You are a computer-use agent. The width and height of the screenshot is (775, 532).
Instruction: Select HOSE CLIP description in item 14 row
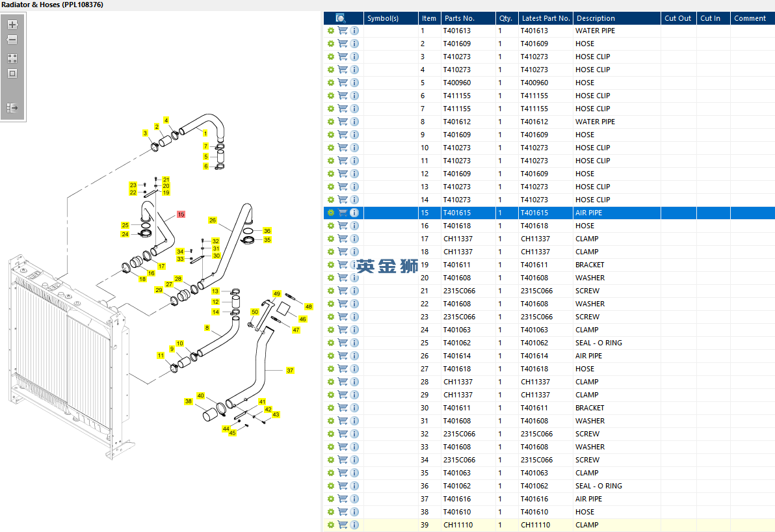[592, 200]
